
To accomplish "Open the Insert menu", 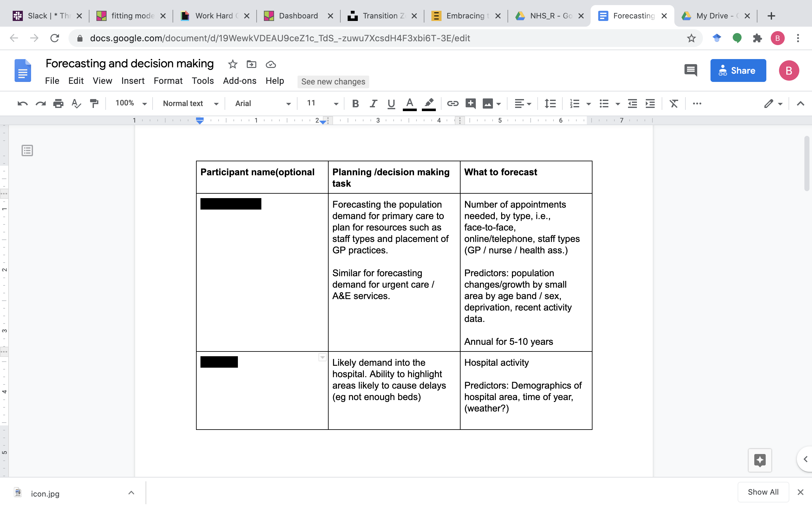I will pos(133,81).
